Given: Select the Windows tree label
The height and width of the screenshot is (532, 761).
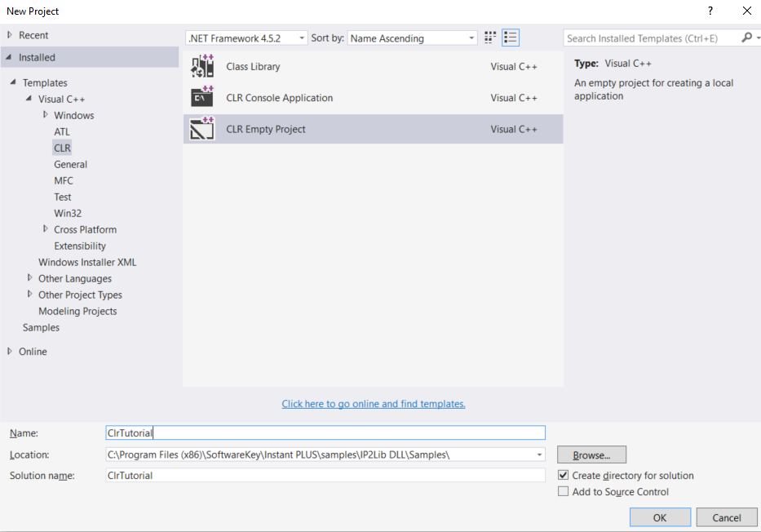Looking at the screenshot, I should (74, 116).
